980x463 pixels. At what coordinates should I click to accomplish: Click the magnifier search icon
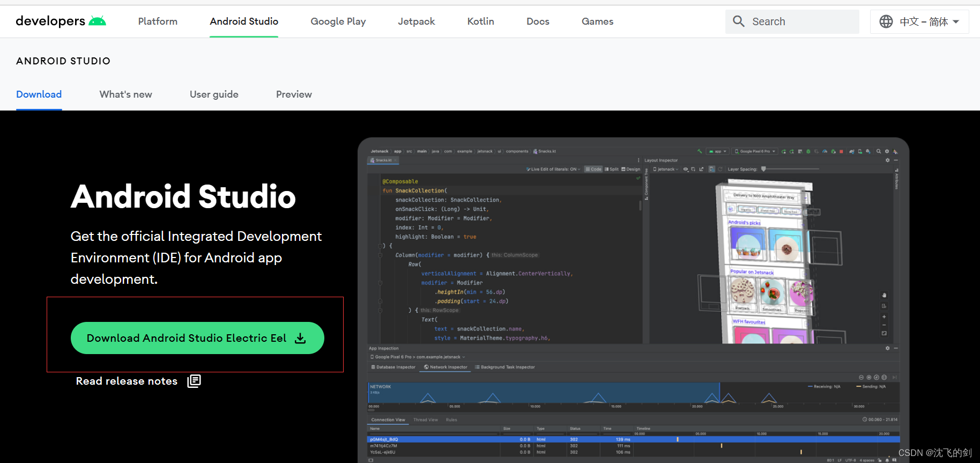pos(739,21)
